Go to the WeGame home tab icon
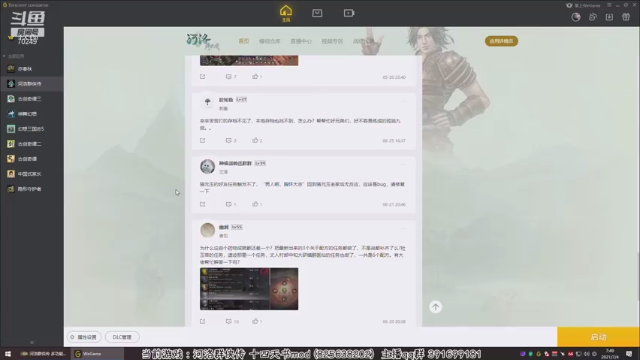 tap(286, 13)
